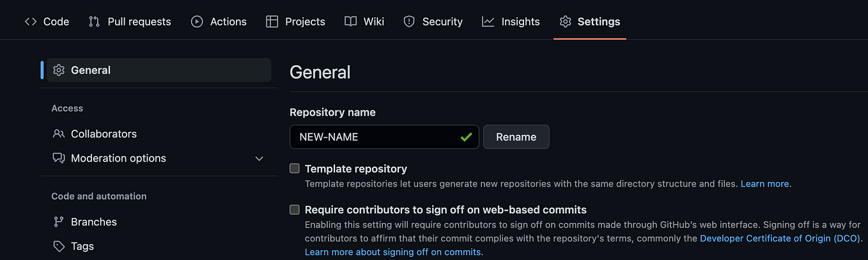This screenshot has width=868, height=260.
Task: Click the Code tab angle-brackets icon
Action: 31,22
